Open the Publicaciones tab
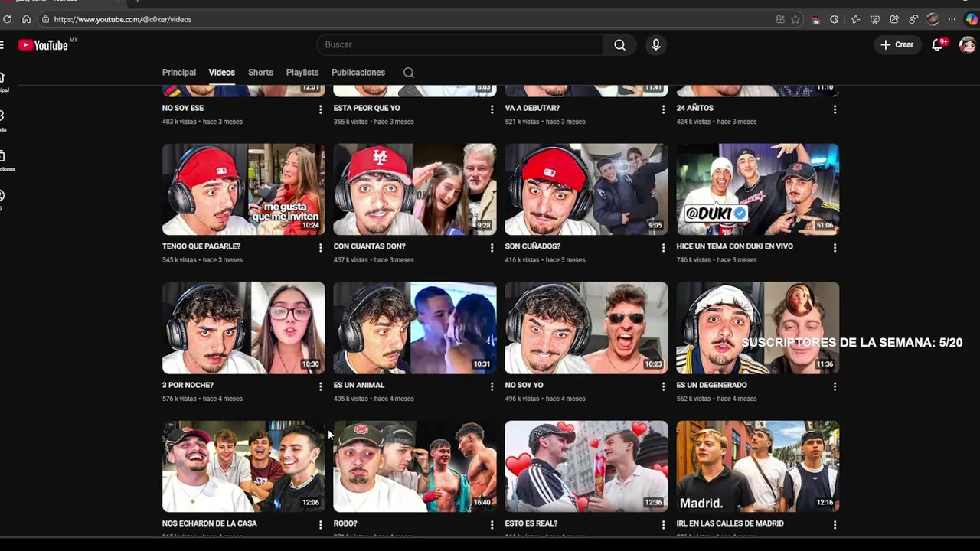Image resolution: width=980 pixels, height=551 pixels. click(358, 73)
